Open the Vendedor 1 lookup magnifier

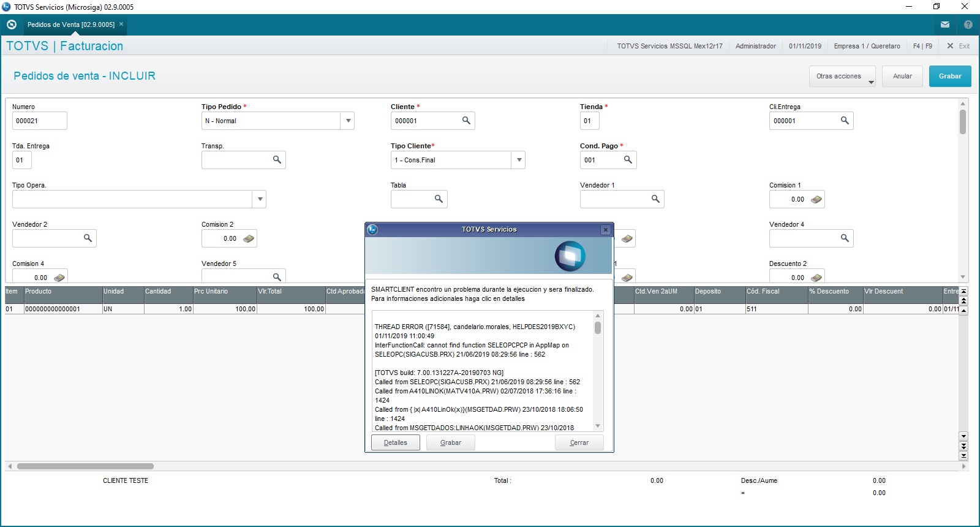655,199
